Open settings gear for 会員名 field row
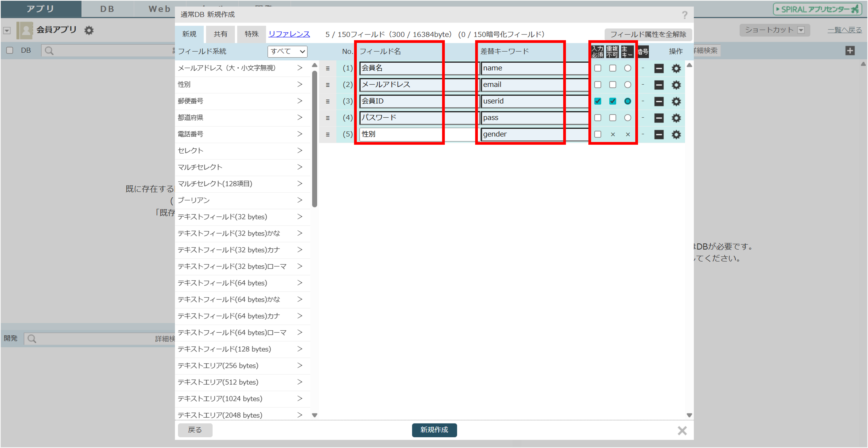Image resolution: width=868 pixels, height=448 pixels. click(676, 68)
